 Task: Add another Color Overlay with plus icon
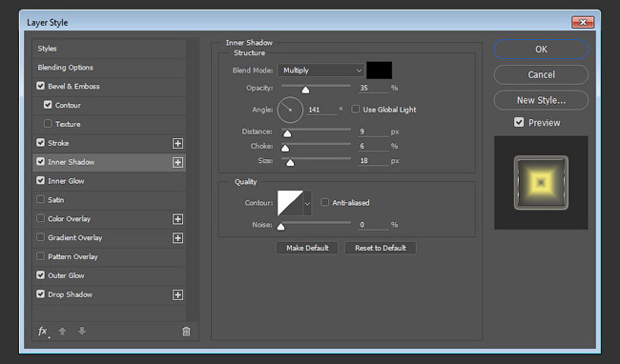[178, 219]
